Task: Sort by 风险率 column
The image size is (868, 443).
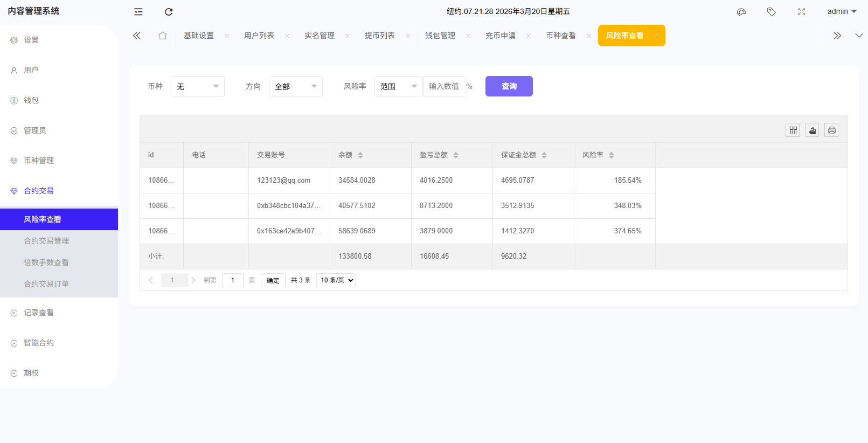Action: coord(612,155)
